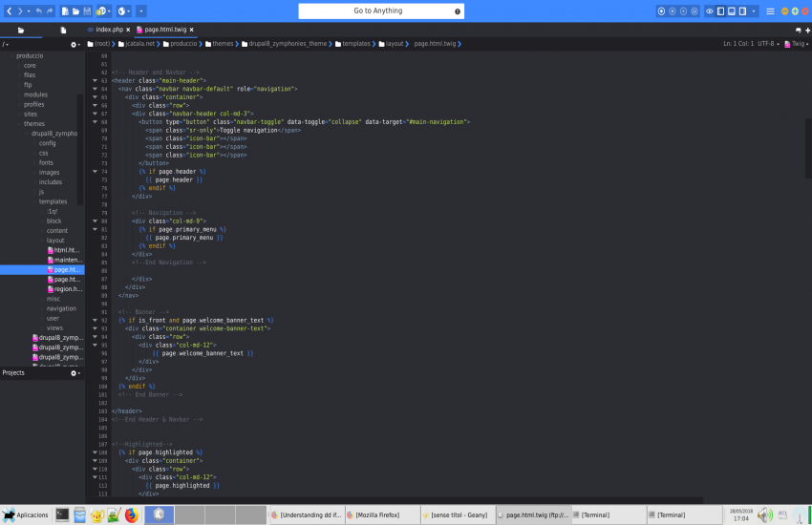Screen dimensions: 812x525
Task: Open the volume control in the tray
Action: coord(764,514)
